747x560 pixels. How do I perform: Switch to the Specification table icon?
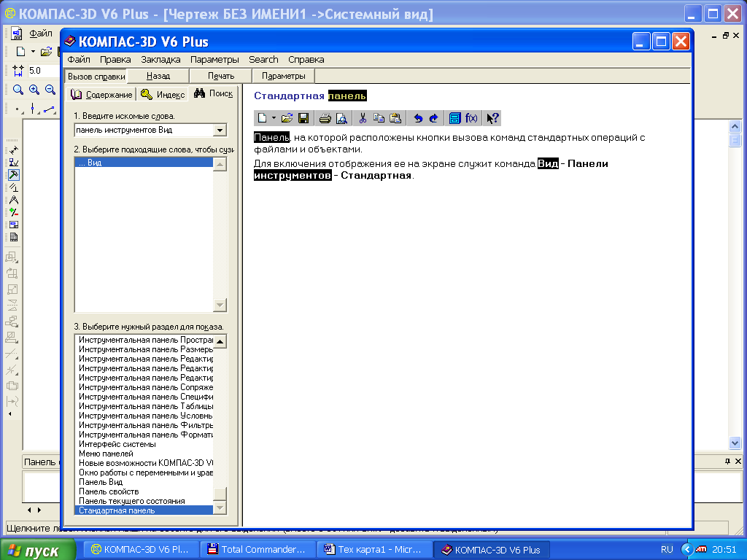tap(13, 237)
